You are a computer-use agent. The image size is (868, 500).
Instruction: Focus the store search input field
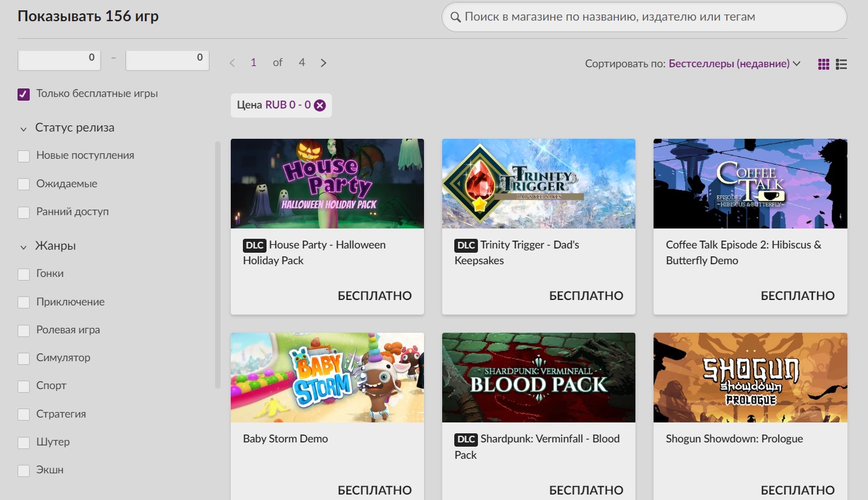[x=644, y=17]
